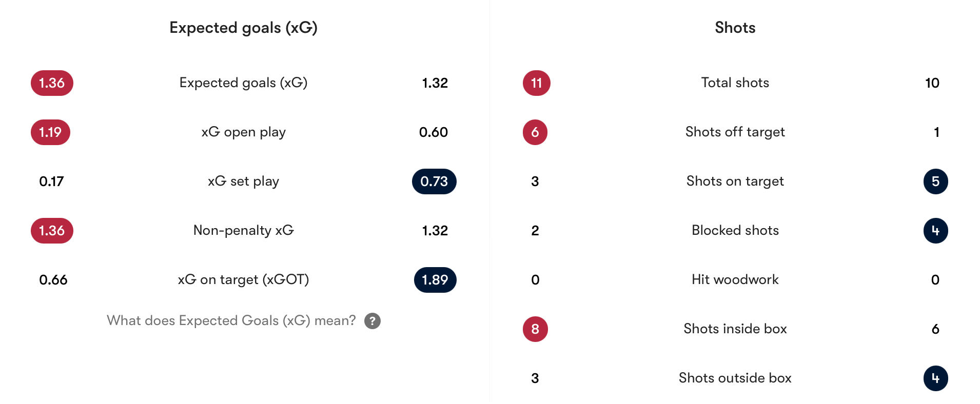Viewport: 980px width, 404px height.
Task: Click the dark 5 shots on target badge
Action: (935, 181)
